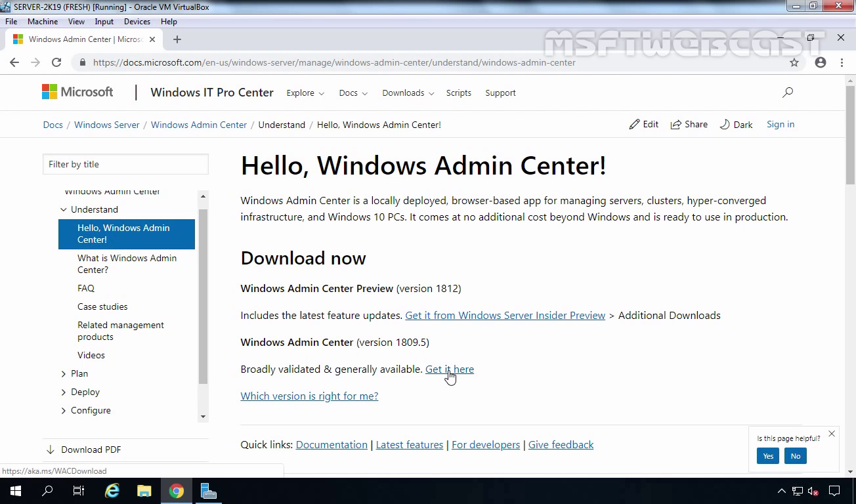856x504 pixels.
Task: Switch to Dark theme
Action: 736,124
